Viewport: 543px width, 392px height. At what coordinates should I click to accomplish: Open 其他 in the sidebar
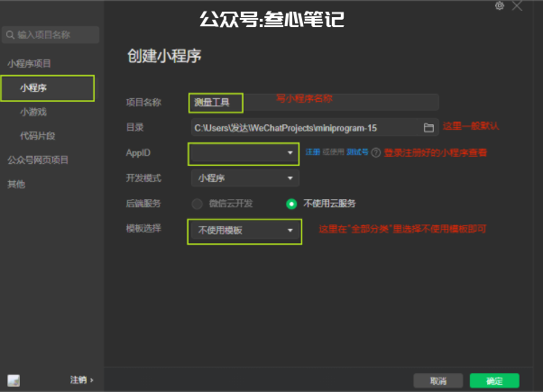(x=16, y=184)
